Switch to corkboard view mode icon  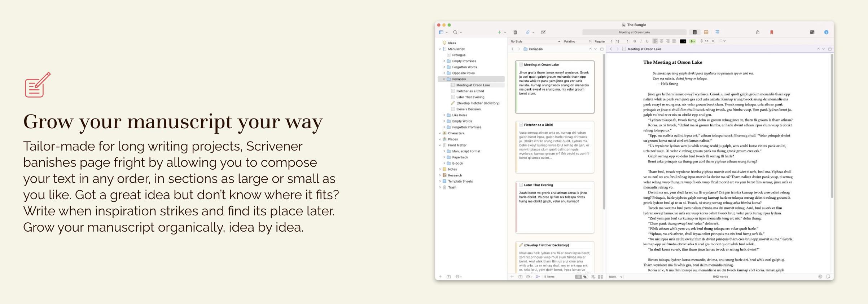[706, 32]
